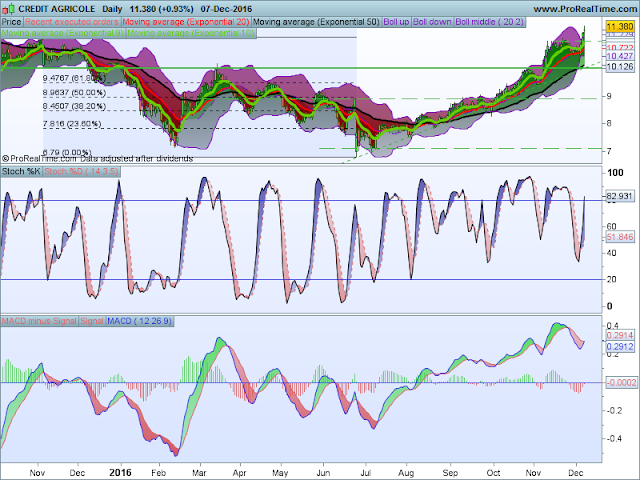Click the Feb label on time axis

tap(158, 473)
